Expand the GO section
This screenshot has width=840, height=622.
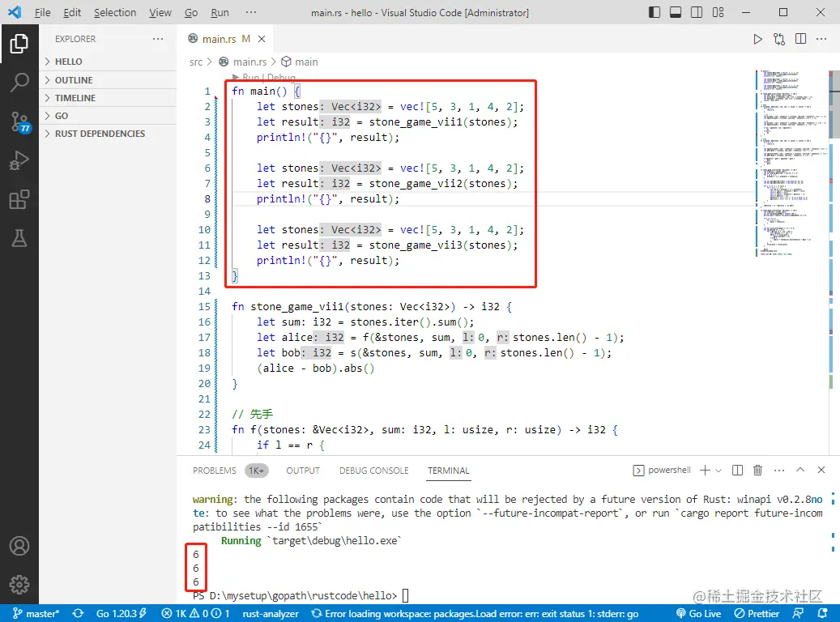coord(108,116)
